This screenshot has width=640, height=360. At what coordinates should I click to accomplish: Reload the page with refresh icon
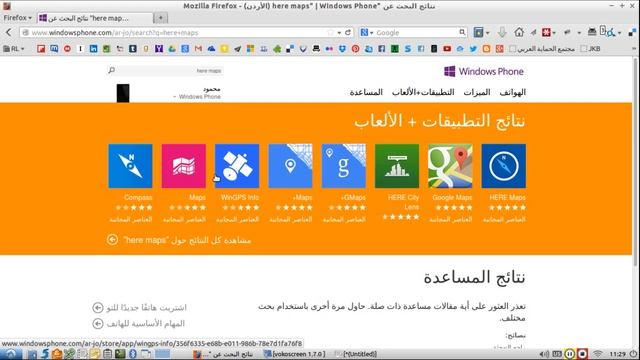coord(348,32)
